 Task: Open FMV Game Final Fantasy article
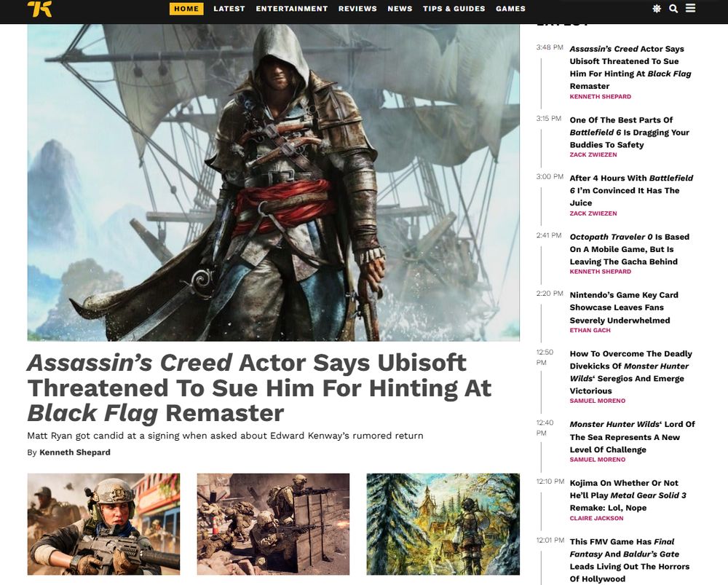point(629,560)
